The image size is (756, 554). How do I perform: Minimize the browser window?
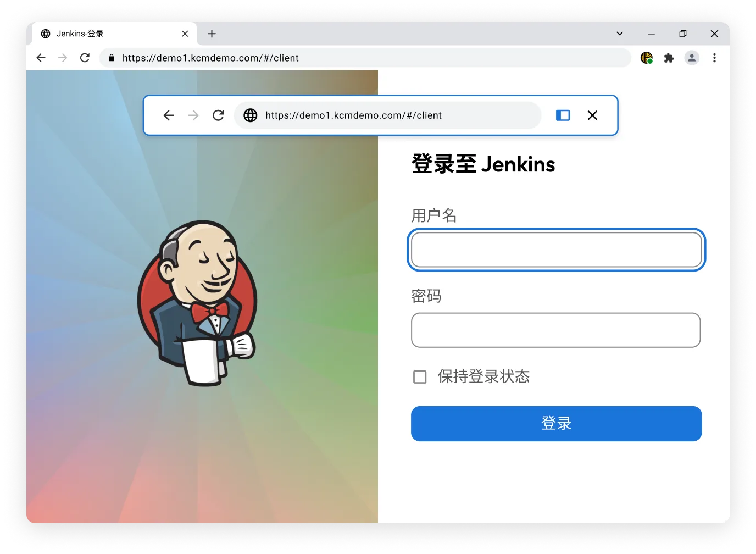[x=651, y=34]
